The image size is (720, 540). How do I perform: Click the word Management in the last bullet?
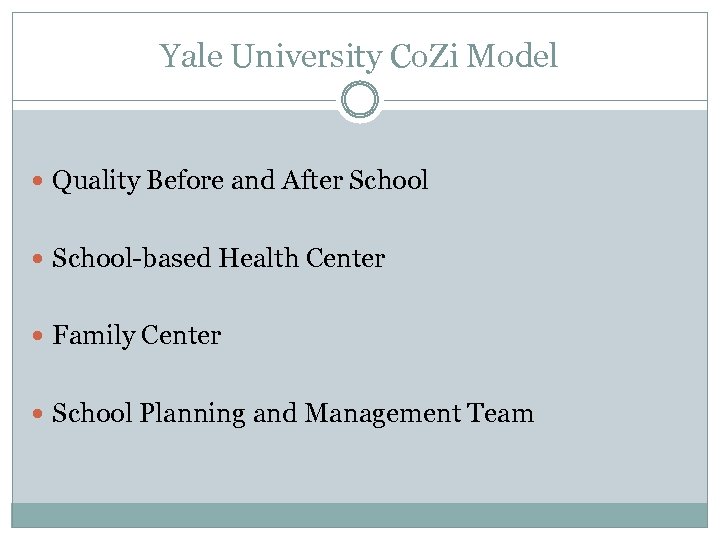pos(382,414)
